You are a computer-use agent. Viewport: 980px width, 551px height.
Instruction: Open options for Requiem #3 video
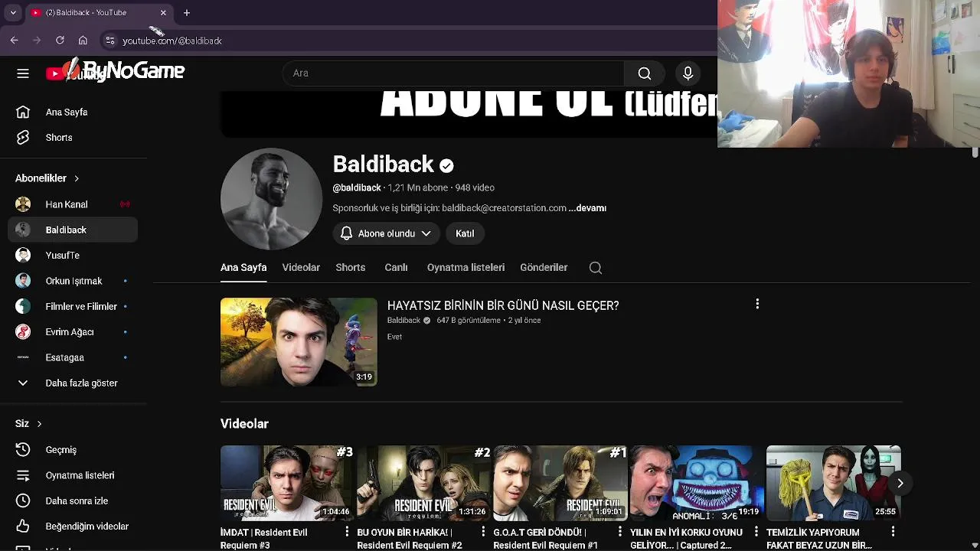[347, 531]
